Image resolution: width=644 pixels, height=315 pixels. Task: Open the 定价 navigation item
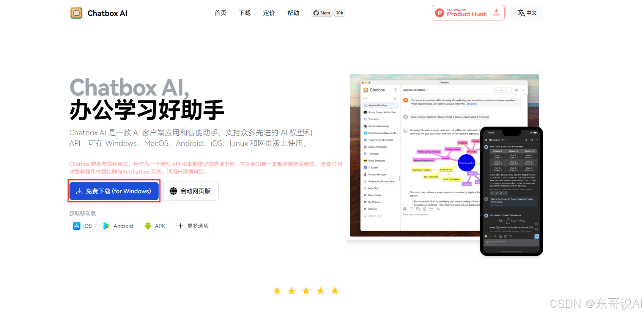click(269, 13)
